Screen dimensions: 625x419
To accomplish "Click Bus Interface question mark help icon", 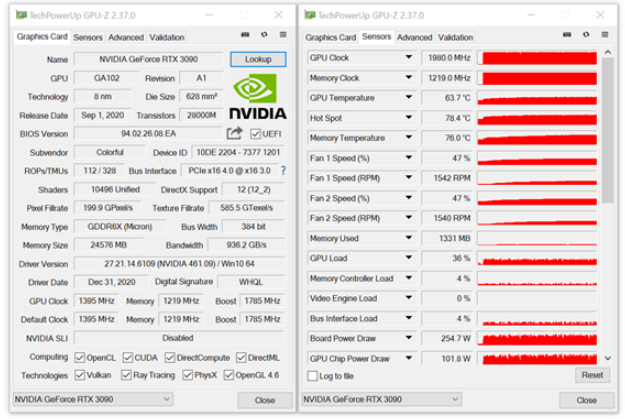I will point(283,171).
